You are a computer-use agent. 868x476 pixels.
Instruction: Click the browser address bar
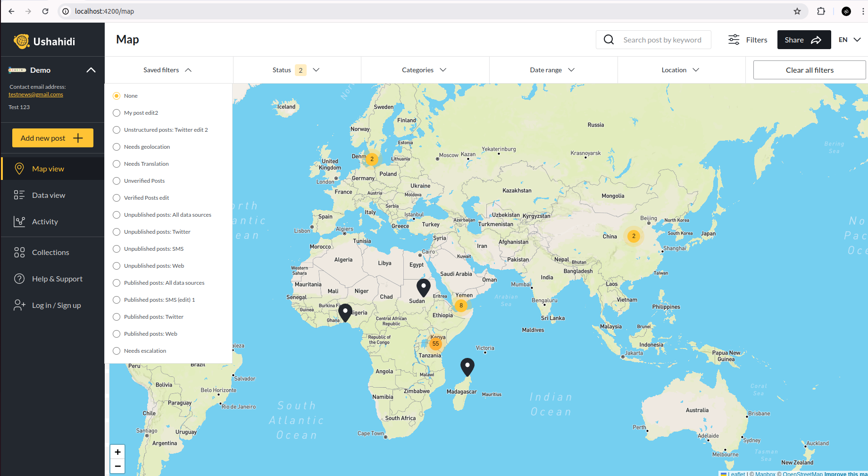click(425, 11)
